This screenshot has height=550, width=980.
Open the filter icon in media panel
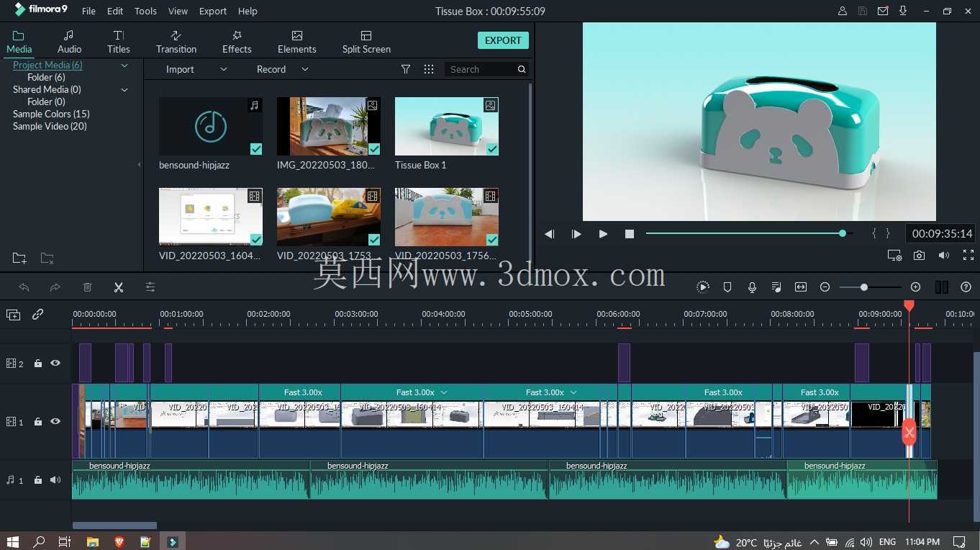(x=406, y=69)
